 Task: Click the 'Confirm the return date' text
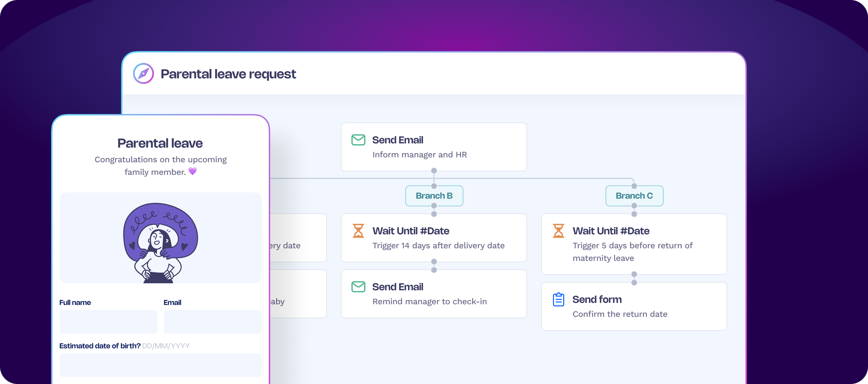[x=620, y=314]
